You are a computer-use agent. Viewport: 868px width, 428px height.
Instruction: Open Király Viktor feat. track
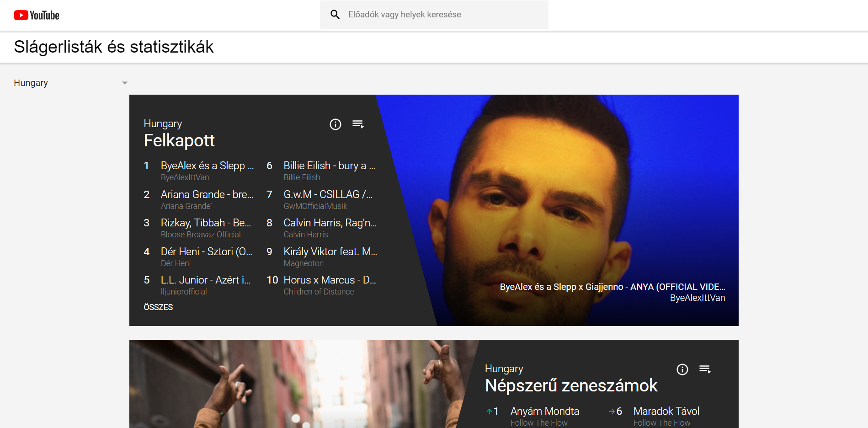coord(330,251)
